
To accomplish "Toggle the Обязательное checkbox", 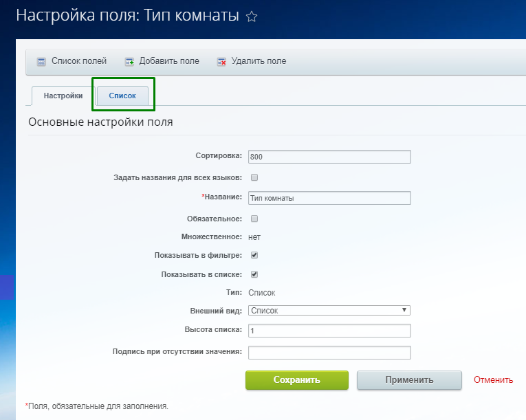I will [254, 219].
